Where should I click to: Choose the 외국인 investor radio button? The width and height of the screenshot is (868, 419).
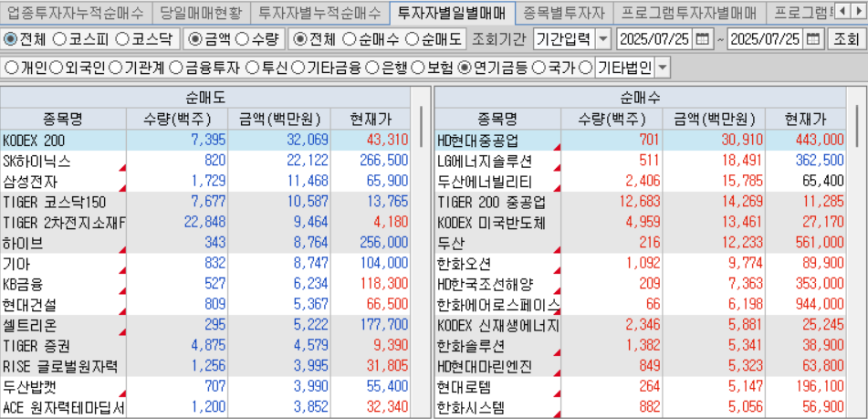(x=56, y=68)
